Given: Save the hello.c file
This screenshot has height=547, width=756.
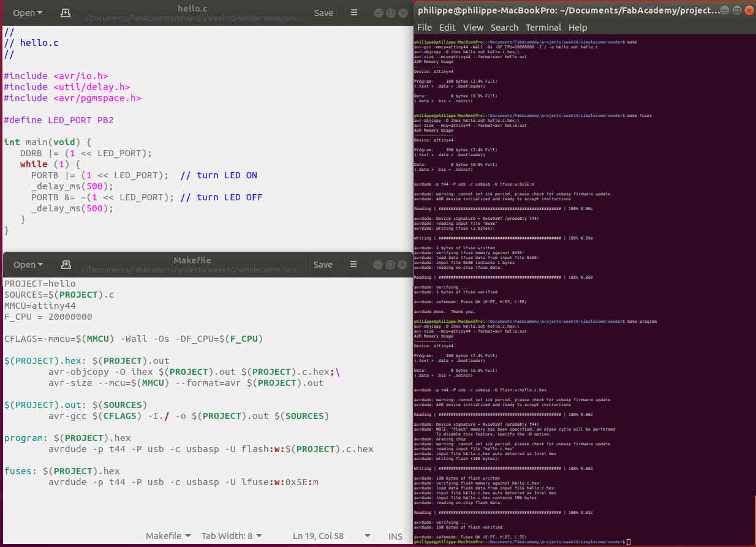Looking at the screenshot, I should 323,12.
